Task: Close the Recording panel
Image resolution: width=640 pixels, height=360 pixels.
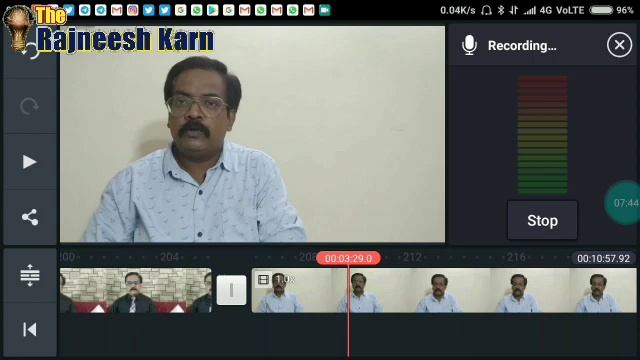Action: coord(619,45)
